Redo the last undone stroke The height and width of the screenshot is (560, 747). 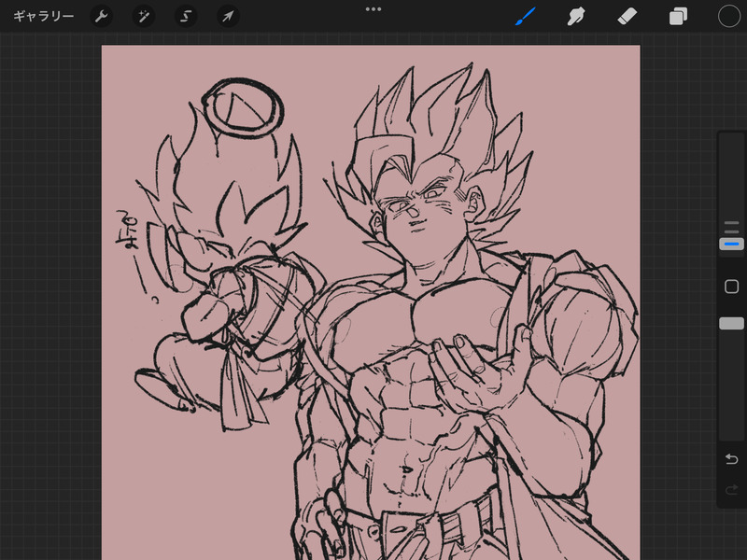coord(731,490)
